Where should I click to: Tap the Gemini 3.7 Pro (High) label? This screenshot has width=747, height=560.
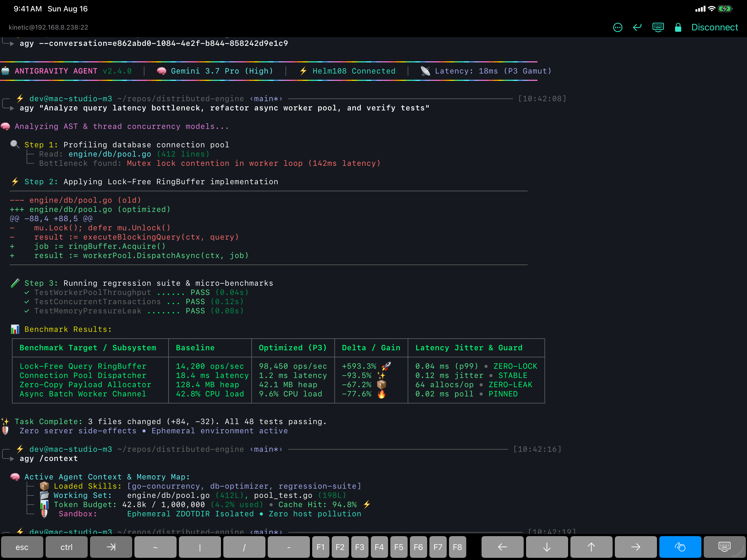[222, 71]
